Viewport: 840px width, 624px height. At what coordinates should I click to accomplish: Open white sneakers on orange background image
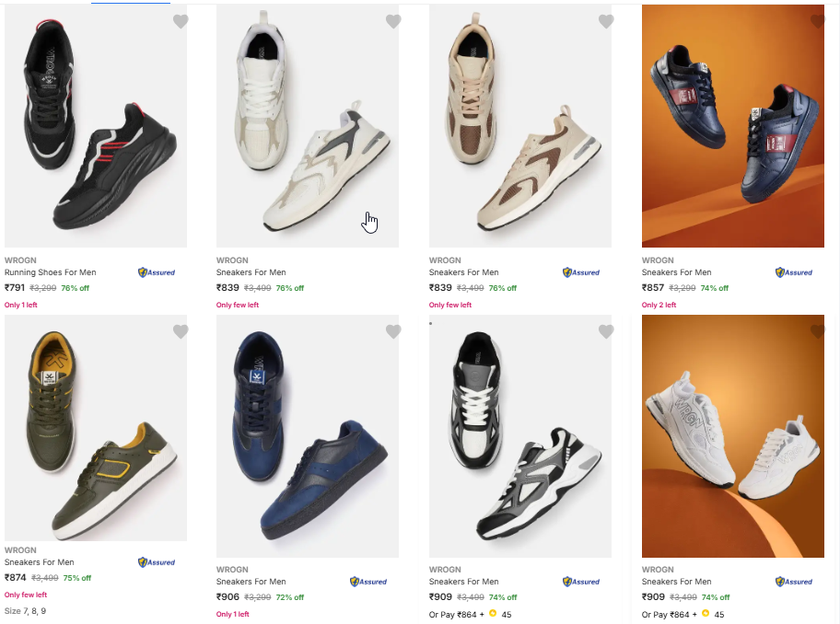[733, 436]
